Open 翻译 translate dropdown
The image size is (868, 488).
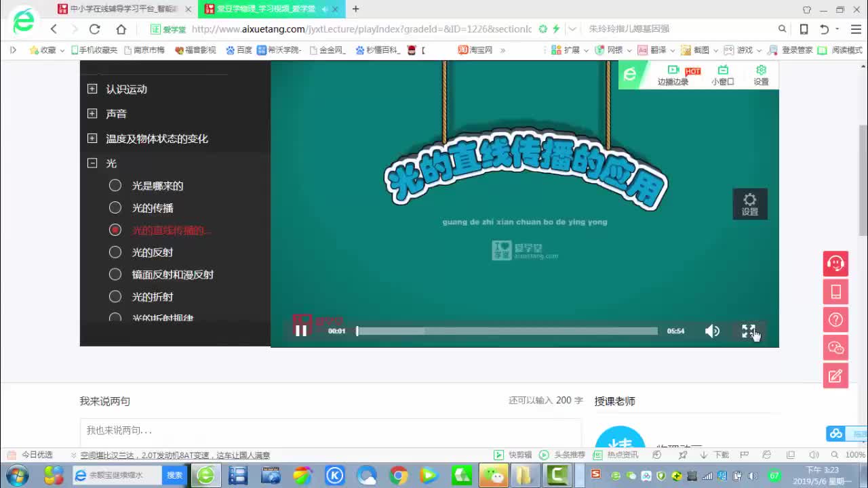[x=656, y=50]
